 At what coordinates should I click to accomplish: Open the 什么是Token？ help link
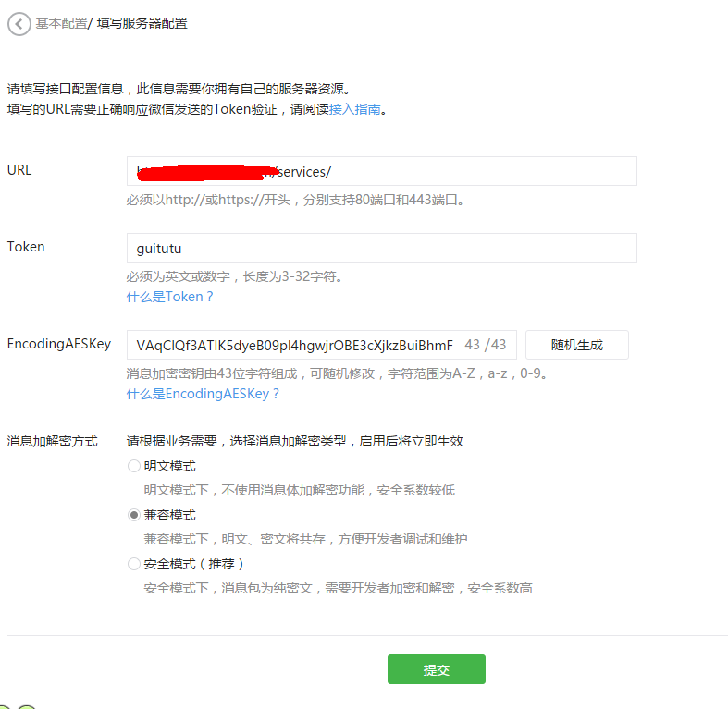pyautogui.click(x=169, y=297)
